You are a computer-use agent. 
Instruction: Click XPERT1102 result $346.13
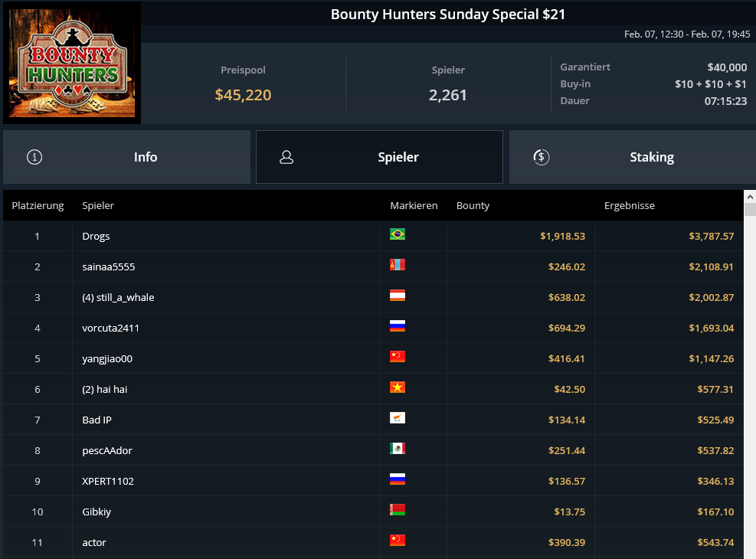(x=715, y=482)
